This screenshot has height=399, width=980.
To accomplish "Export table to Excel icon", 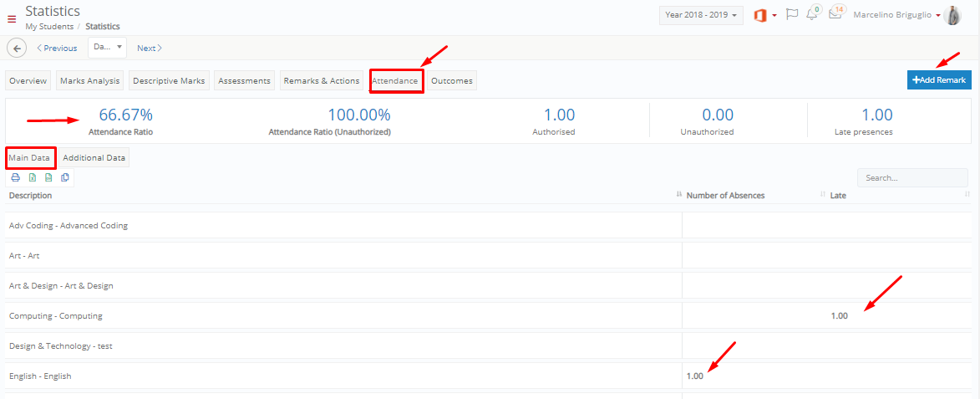I will coord(33,177).
